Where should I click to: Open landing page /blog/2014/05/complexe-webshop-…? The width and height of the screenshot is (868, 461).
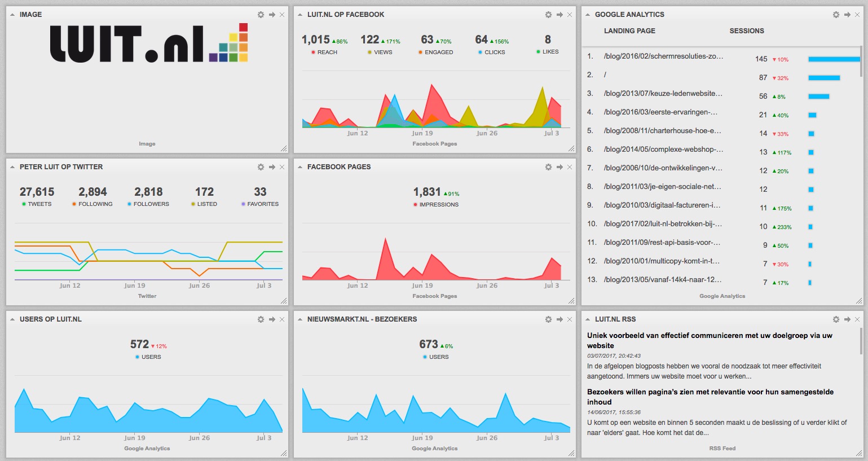[x=663, y=150]
